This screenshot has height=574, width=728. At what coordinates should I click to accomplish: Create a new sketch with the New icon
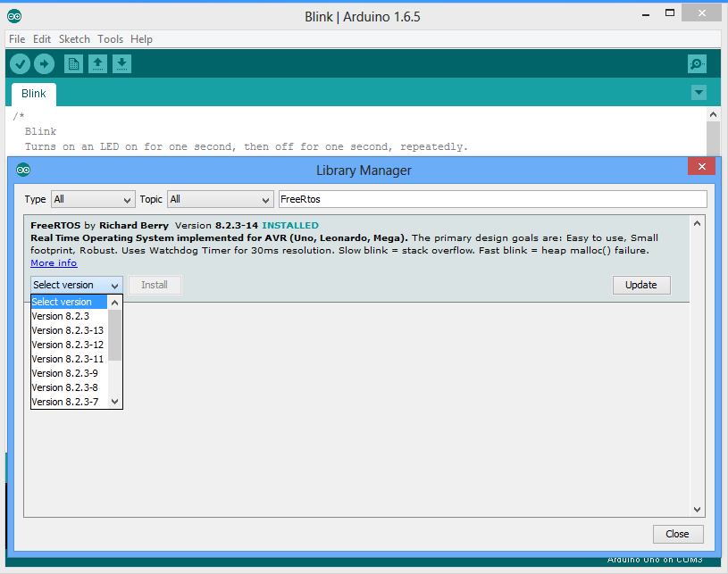click(73, 63)
